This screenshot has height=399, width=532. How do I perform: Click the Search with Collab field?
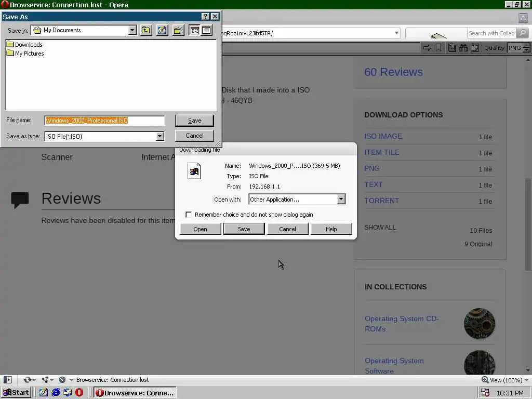[491, 33]
